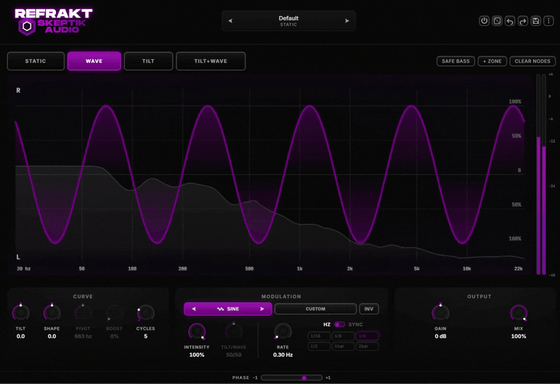560x384 pixels.
Task: Click the CYCLES value 5
Action: tap(145, 336)
